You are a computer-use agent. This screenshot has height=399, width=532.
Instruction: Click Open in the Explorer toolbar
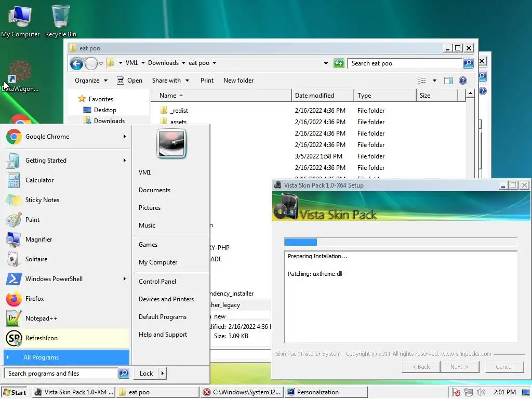(129, 81)
